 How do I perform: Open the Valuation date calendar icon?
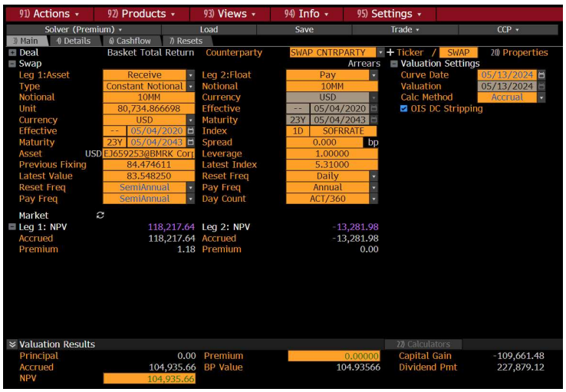[541, 87]
